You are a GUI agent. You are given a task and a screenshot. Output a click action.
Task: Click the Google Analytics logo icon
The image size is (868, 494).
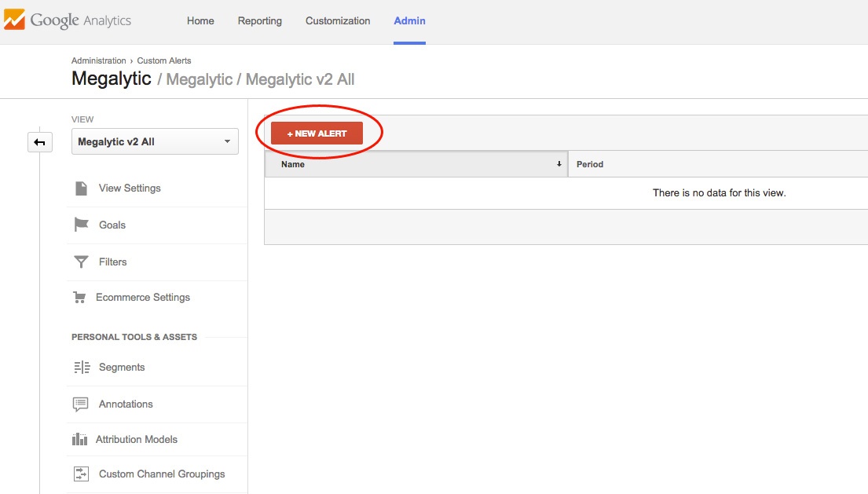(x=15, y=20)
